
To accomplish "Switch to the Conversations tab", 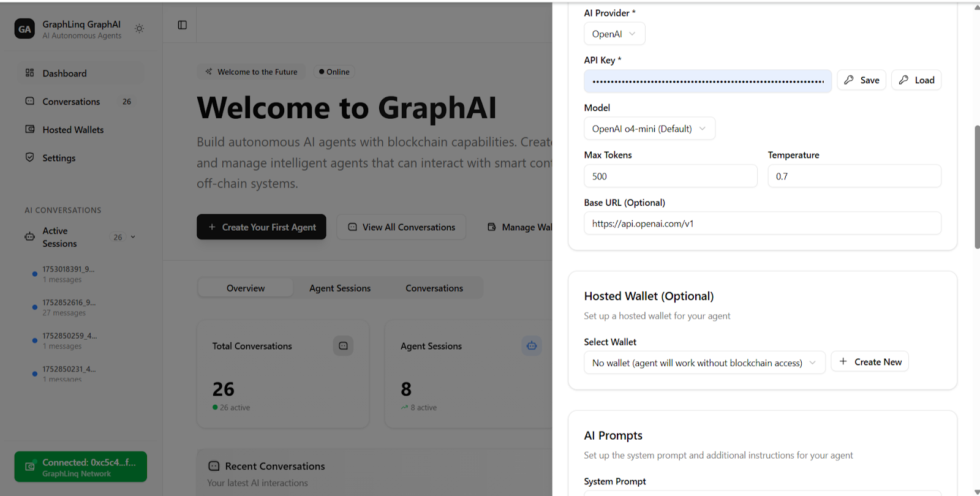I will 434,288.
